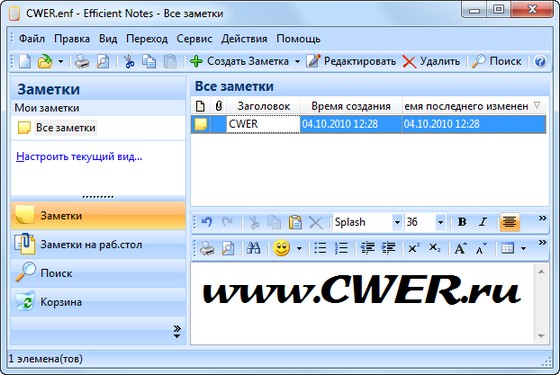Click Redo icon in editor toolbar

227,222
